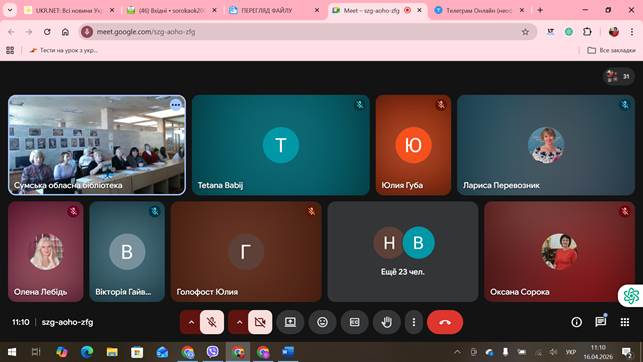Click muted mic icon on Tetana Babij tile
The image size is (643, 362).
[x=360, y=105]
